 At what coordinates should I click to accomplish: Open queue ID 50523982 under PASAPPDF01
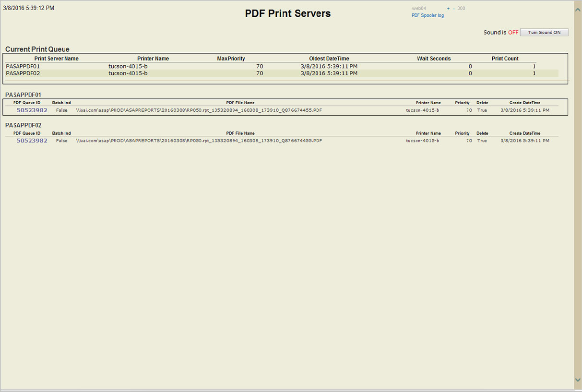coord(32,110)
